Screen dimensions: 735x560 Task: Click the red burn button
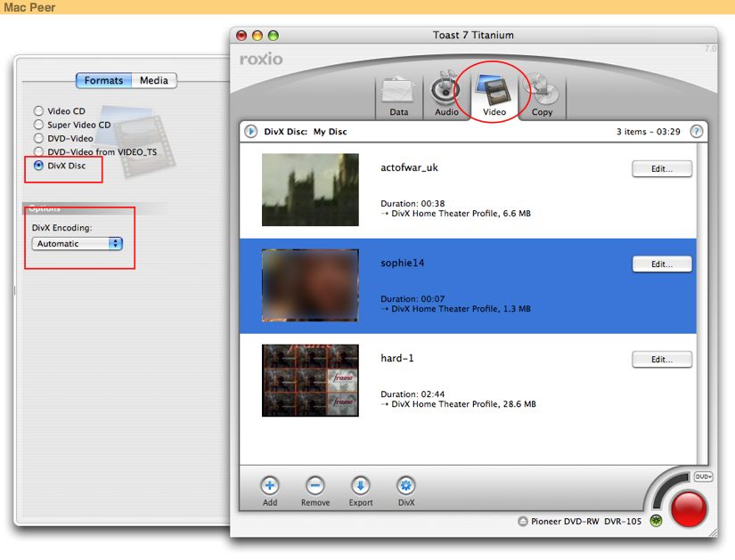click(x=689, y=508)
